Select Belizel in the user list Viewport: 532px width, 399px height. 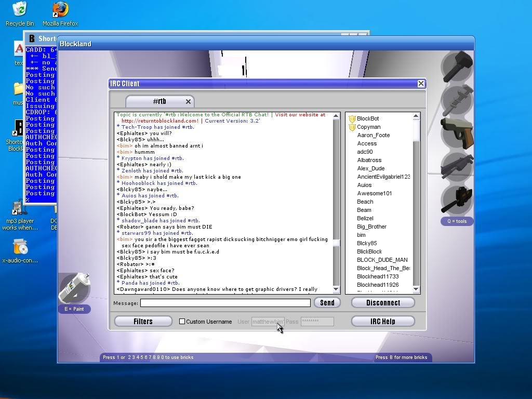pyautogui.click(x=365, y=219)
